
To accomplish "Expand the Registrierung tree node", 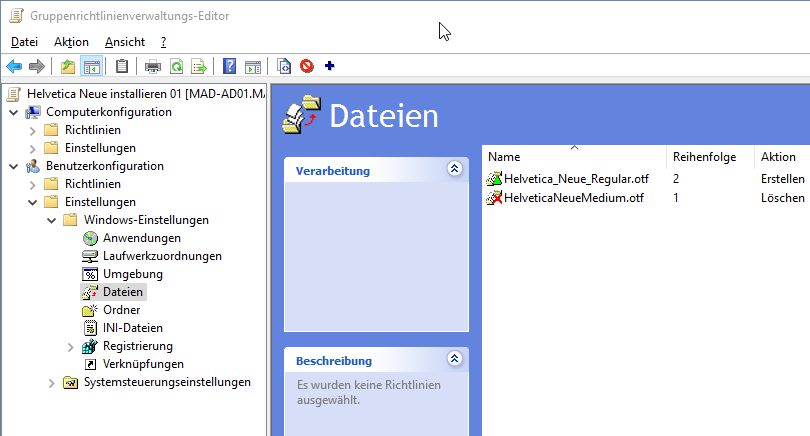I will [70, 346].
